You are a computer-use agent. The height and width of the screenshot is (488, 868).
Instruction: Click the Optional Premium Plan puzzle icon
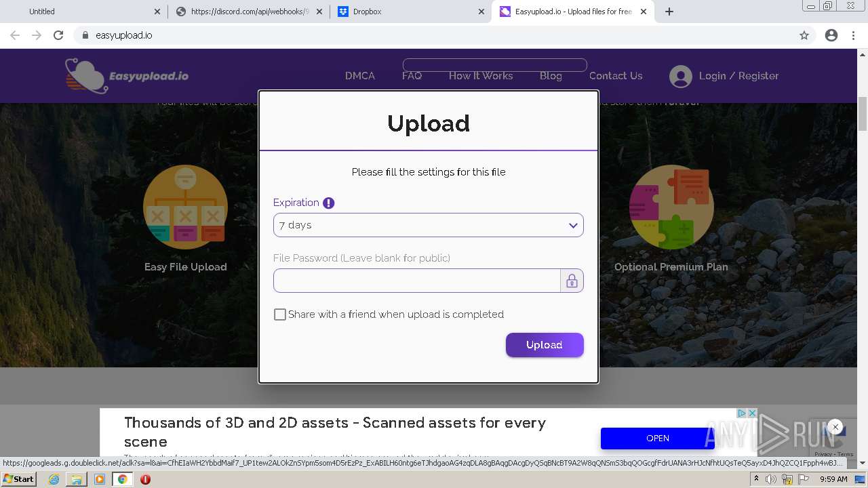pos(671,207)
